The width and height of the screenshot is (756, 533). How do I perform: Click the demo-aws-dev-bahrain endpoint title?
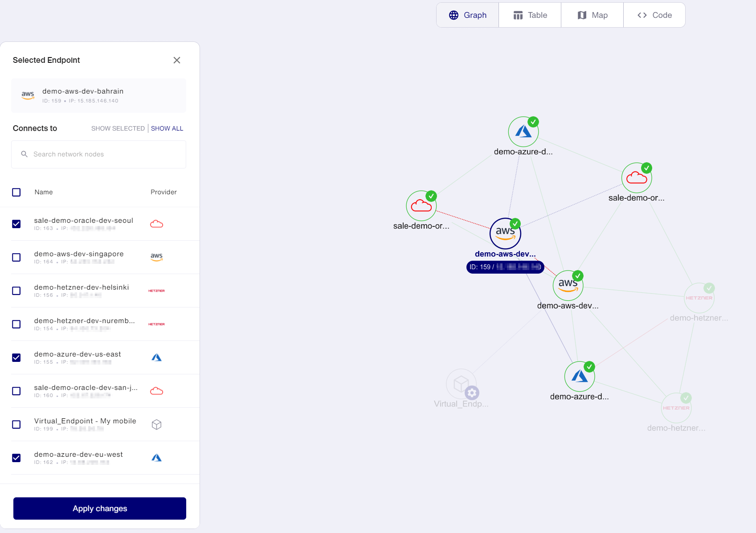click(83, 91)
